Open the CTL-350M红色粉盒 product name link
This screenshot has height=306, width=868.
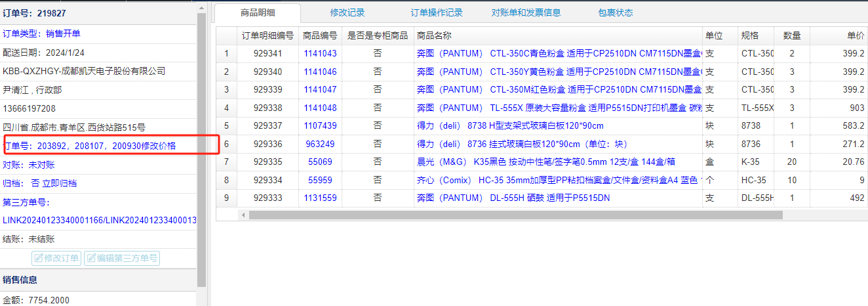559,89
